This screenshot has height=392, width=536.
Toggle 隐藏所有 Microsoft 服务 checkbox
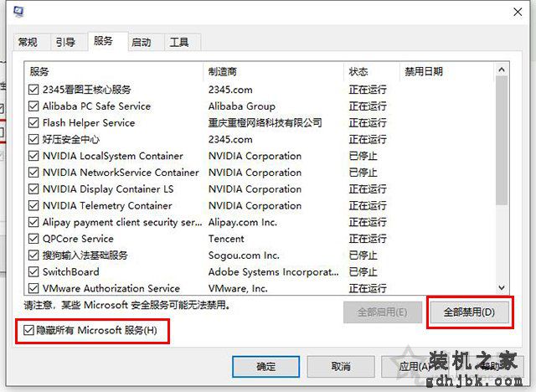tap(28, 330)
